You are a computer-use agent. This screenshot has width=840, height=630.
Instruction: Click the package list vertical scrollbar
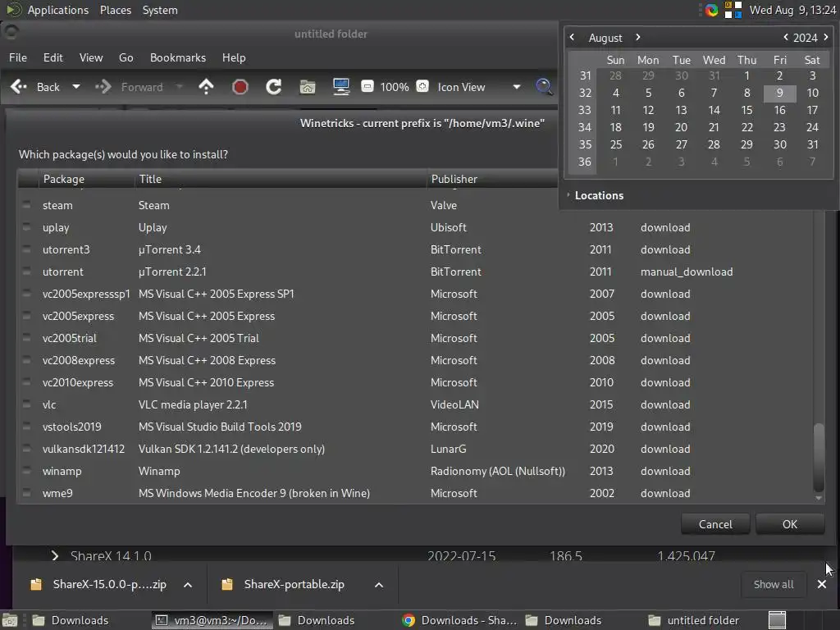[x=818, y=457]
